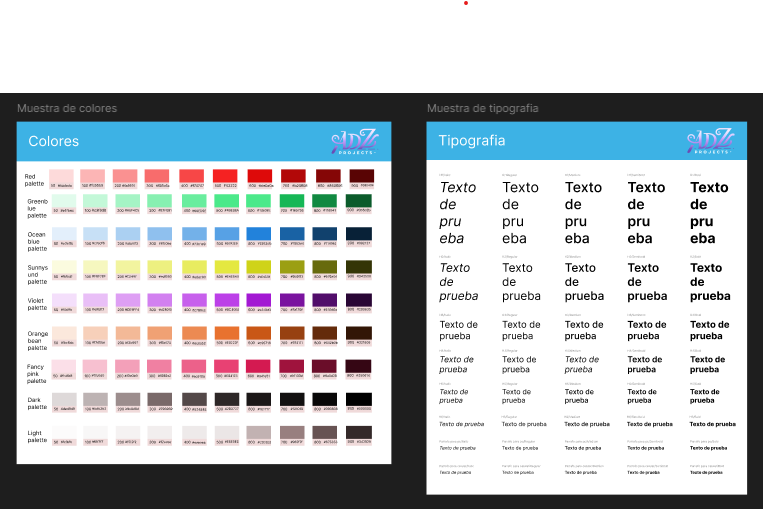Click the ADZ Projects logo in Tipografía header
763x509 pixels.
[x=709, y=141]
